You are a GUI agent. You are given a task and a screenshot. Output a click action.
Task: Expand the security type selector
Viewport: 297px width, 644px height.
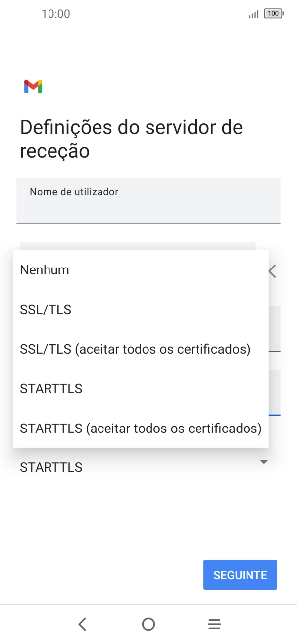(x=264, y=461)
